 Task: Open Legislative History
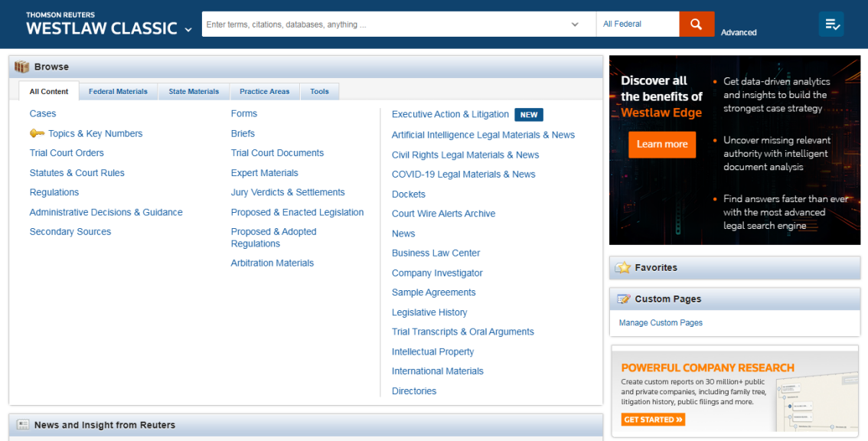429,312
